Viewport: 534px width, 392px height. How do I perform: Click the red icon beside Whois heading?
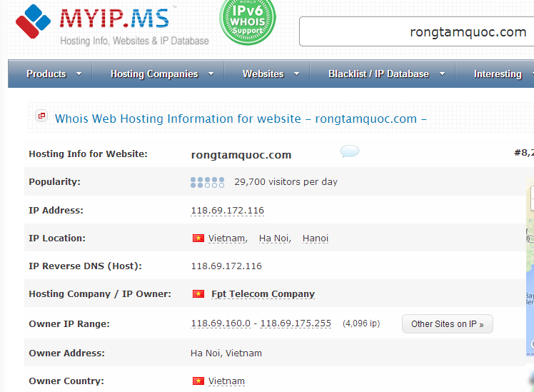tap(41, 116)
